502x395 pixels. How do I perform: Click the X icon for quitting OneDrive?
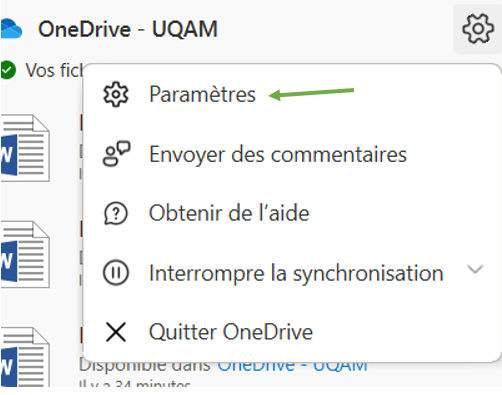pos(116,332)
